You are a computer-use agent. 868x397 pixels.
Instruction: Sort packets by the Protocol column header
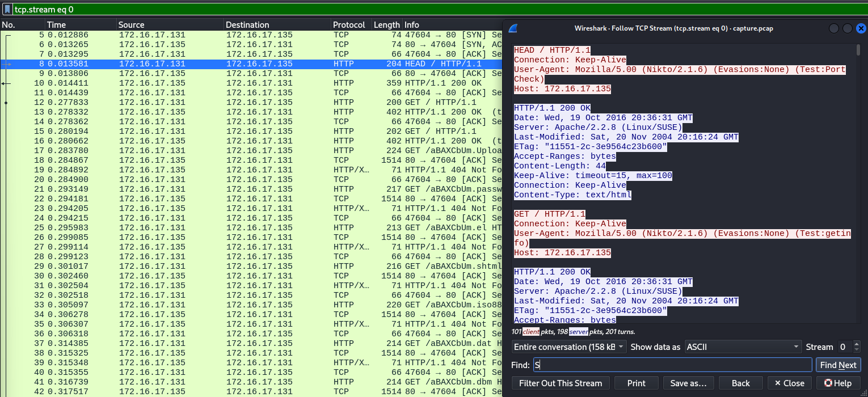(350, 24)
